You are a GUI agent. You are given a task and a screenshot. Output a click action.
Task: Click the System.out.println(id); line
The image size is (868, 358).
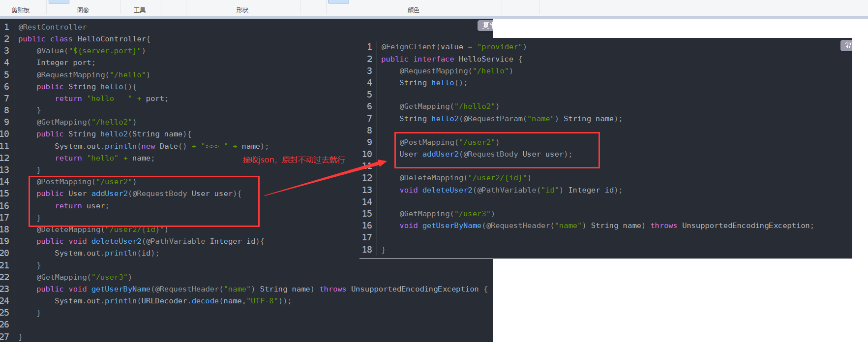[x=107, y=253]
